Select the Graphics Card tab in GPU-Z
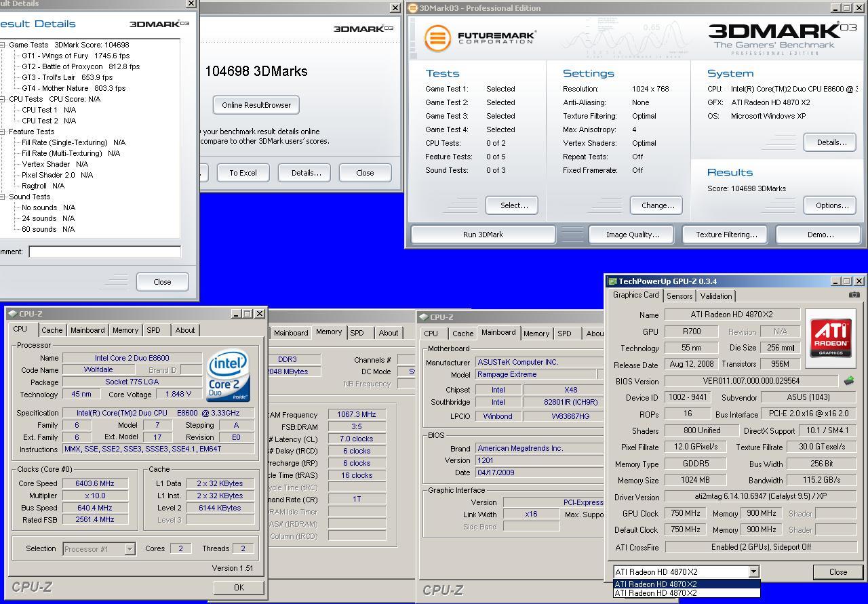Image resolution: width=868 pixels, height=604 pixels. pyautogui.click(x=635, y=295)
